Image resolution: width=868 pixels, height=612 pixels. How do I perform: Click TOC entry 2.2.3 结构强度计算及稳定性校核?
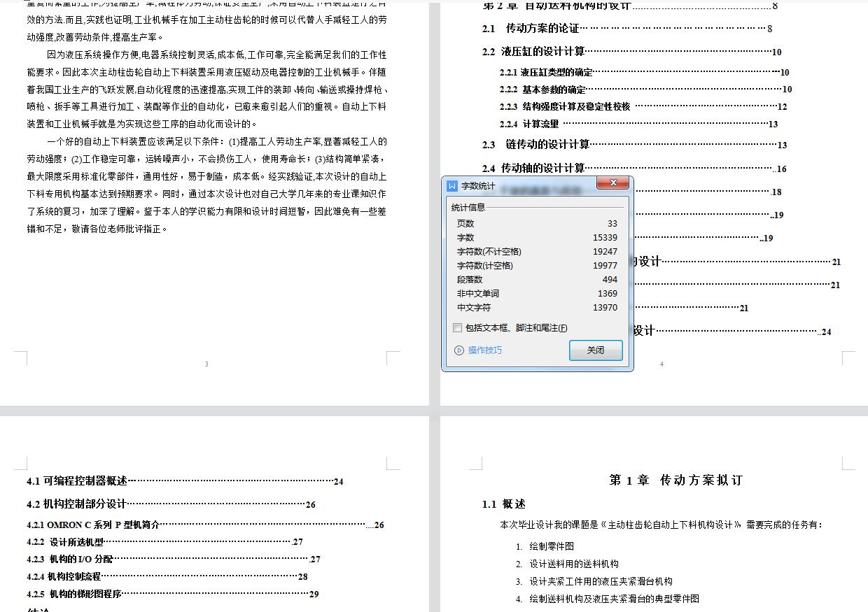click(x=643, y=107)
